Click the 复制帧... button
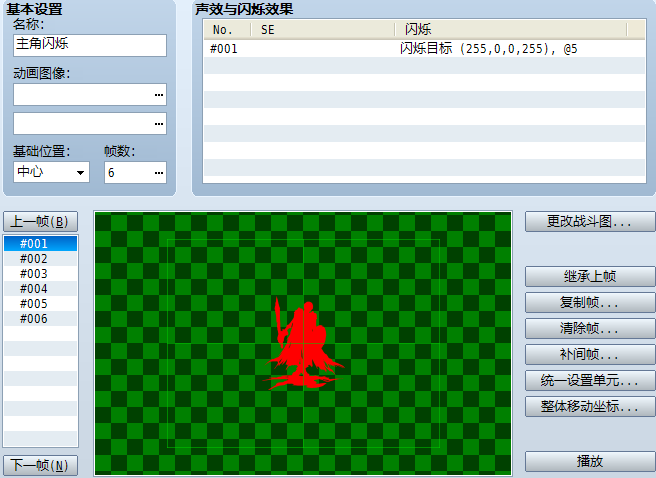Viewport: 656px width, 478px height. pos(590,302)
